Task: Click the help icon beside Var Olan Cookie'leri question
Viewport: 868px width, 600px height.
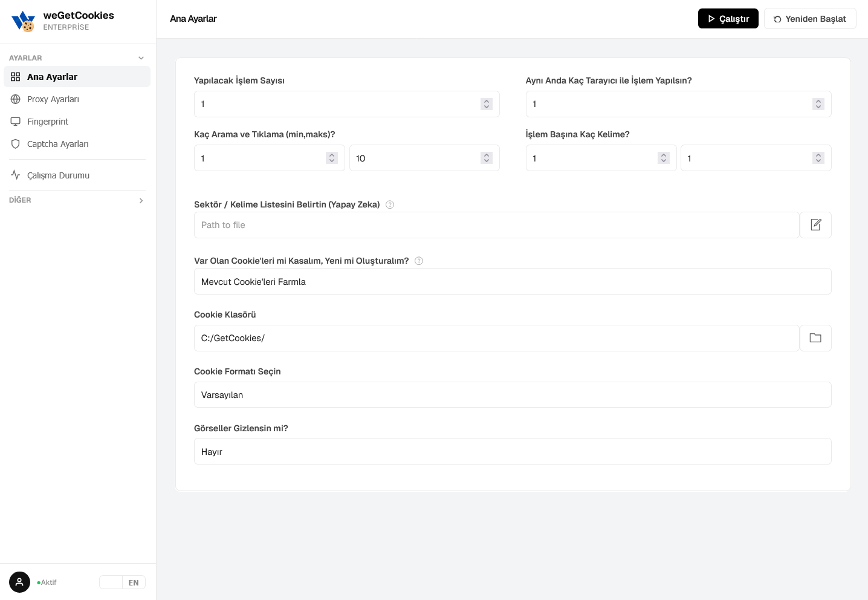Action: coord(419,261)
